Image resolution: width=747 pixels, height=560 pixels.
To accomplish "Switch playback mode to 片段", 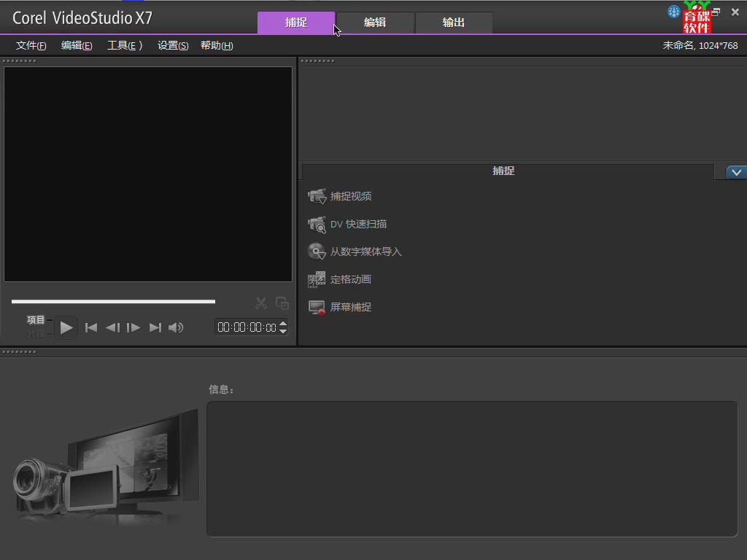I will click(36, 333).
